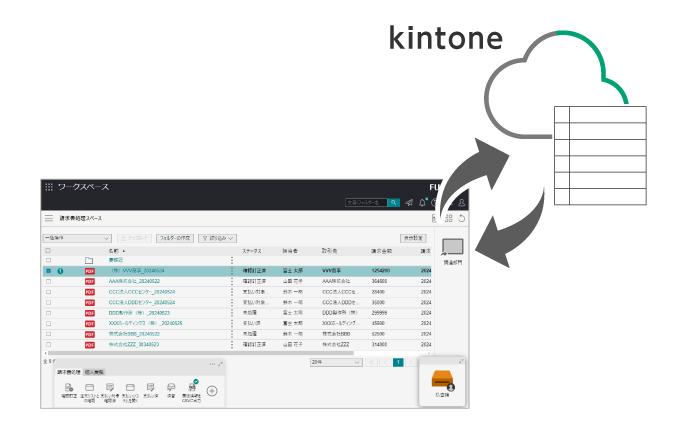This screenshot has width=686, height=431.
Task: Click PDF icon of AAA株式会社_20240522
Action: coord(90,282)
